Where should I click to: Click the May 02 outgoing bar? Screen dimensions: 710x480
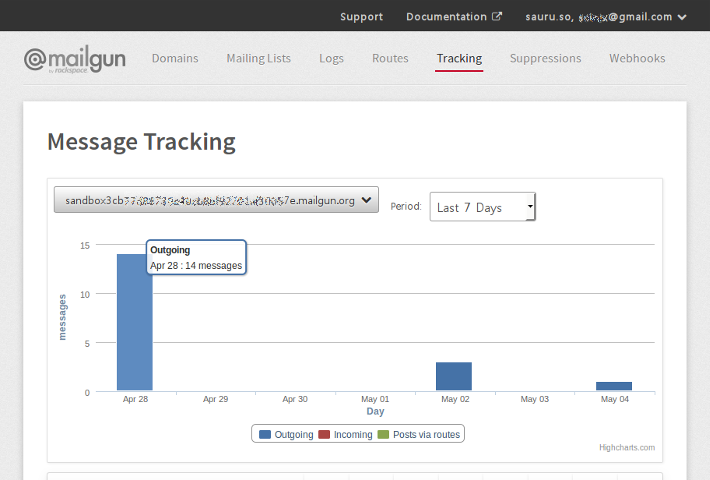click(454, 377)
